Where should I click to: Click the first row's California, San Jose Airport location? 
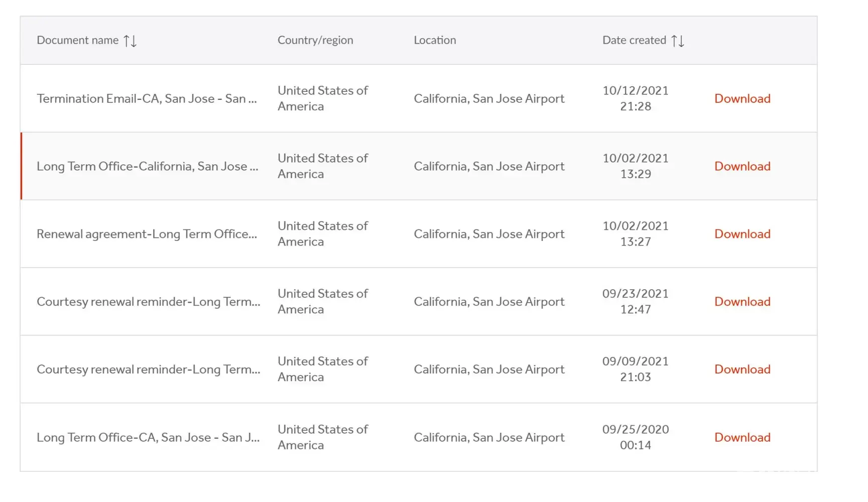coord(489,98)
